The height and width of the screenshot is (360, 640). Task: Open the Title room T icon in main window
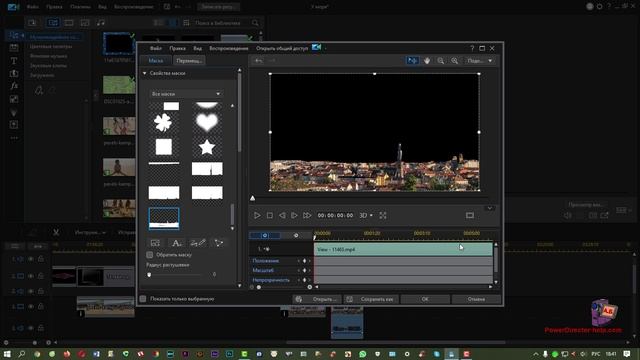(14, 60)
